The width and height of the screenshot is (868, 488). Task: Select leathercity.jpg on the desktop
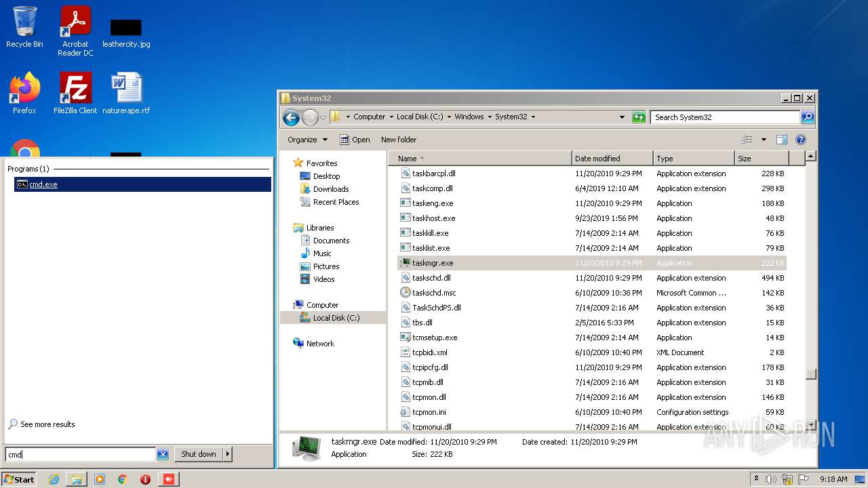(x=126, y=33)
